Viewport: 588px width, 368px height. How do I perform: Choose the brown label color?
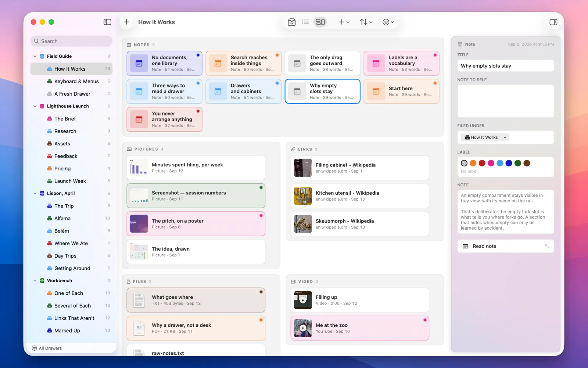click(527, 163)
